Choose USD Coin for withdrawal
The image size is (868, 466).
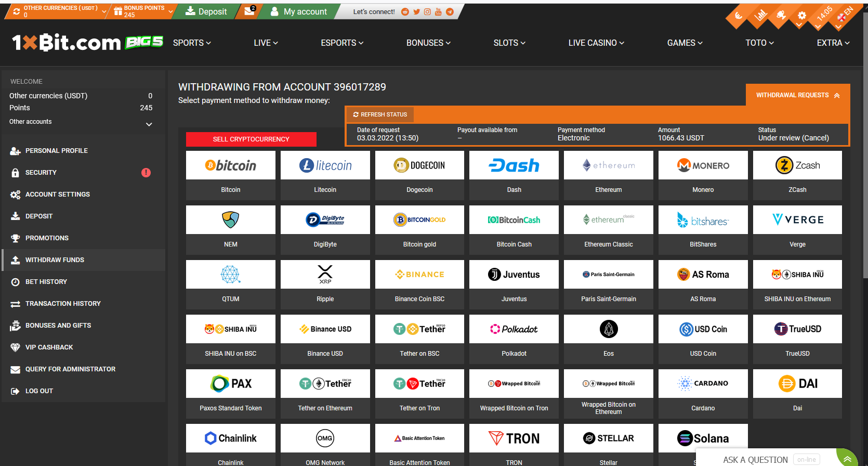(703, 339)
